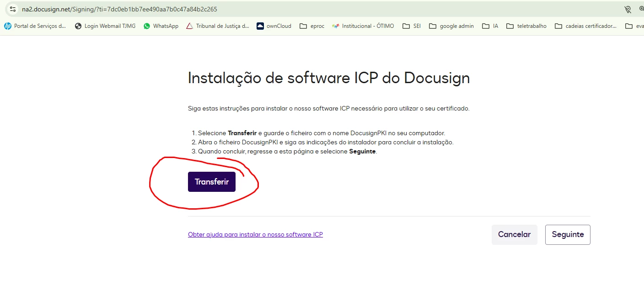Click the site information icon in address bar

[13, 9]
